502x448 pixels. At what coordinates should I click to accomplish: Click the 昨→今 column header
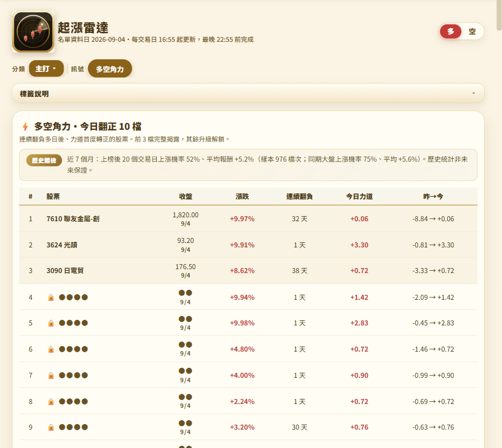click(433, 196)
